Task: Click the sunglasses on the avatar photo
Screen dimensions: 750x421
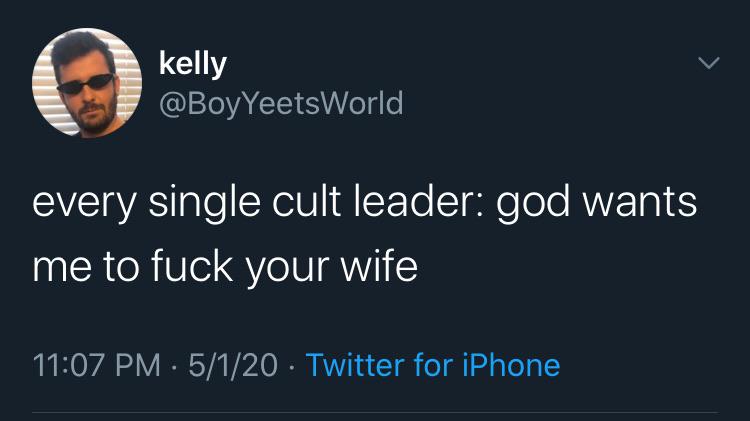Action: pyautogui.click(x=86, y=84)
